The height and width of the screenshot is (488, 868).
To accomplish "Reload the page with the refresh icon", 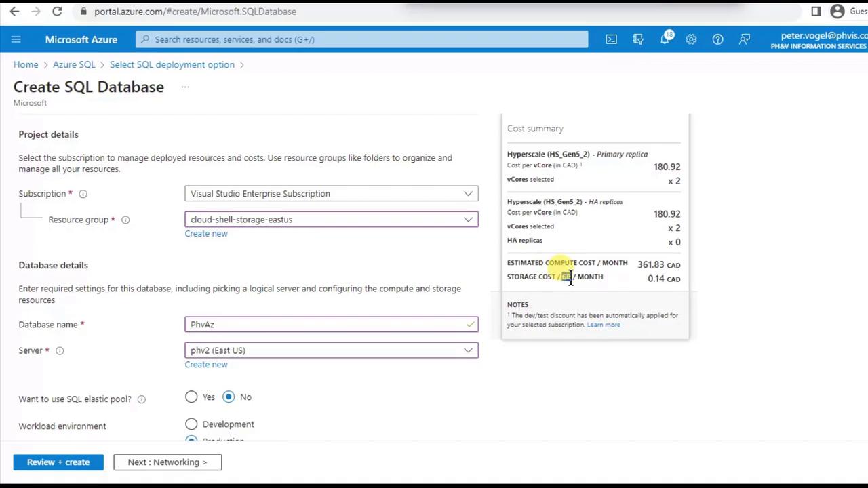I will [x=57, y=12].
